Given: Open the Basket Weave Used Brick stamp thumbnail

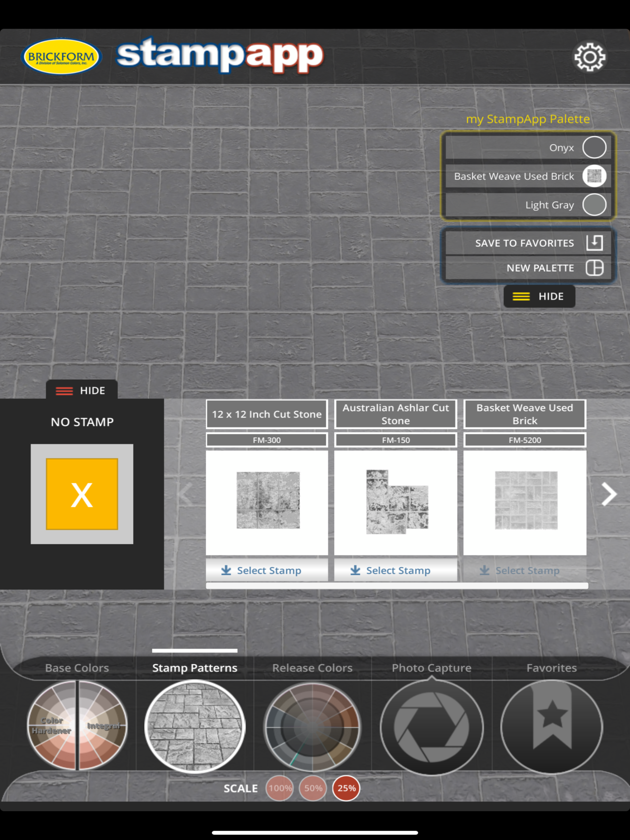Looking at the screenshot, I should coord(525,502).
